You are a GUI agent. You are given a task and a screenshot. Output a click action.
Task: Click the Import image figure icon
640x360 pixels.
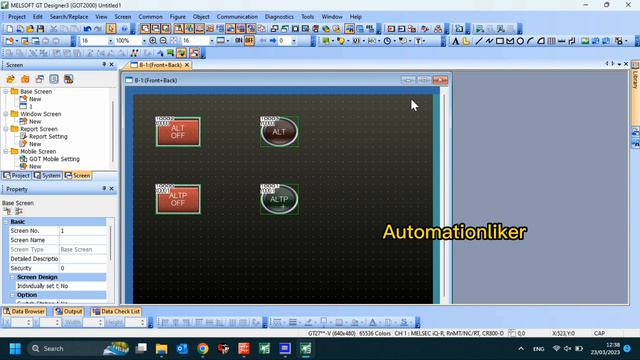[x=585, y=41]
